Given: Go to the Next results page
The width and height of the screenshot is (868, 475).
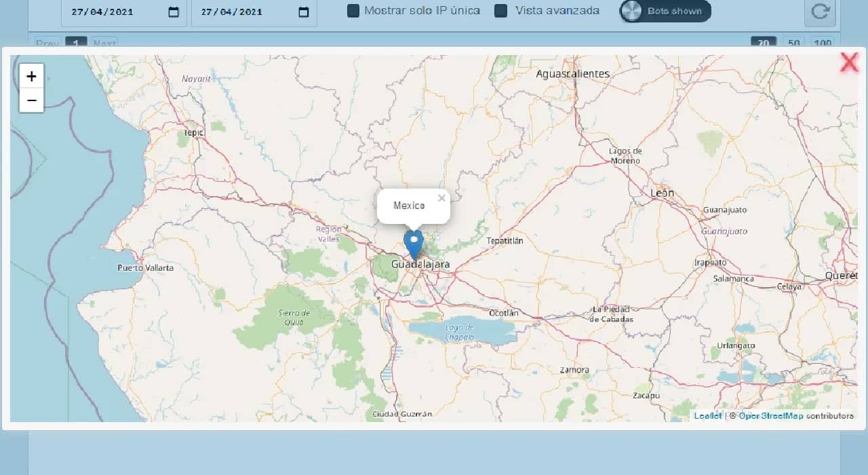Looking at the screenshot, I should 104,43.
